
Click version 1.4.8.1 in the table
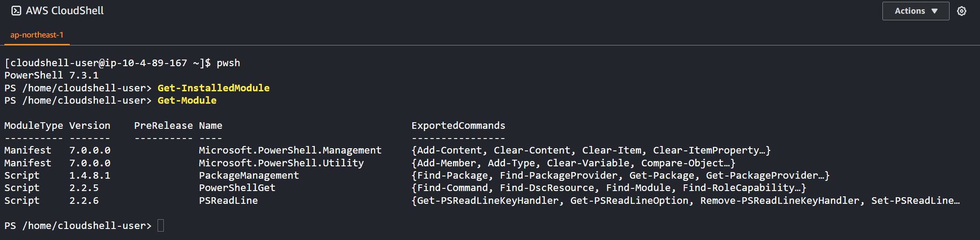tap(90, 175)
